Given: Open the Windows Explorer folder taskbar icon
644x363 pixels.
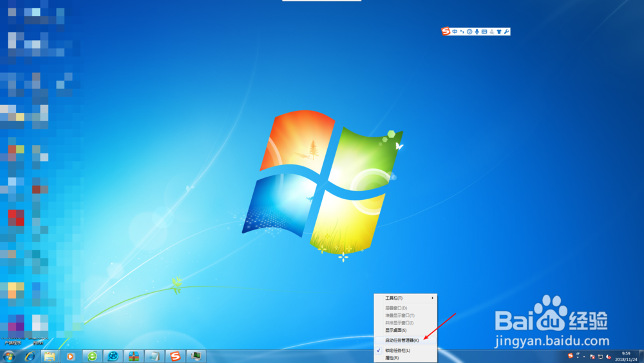Looking at the screenshot, I should [50, 357].
